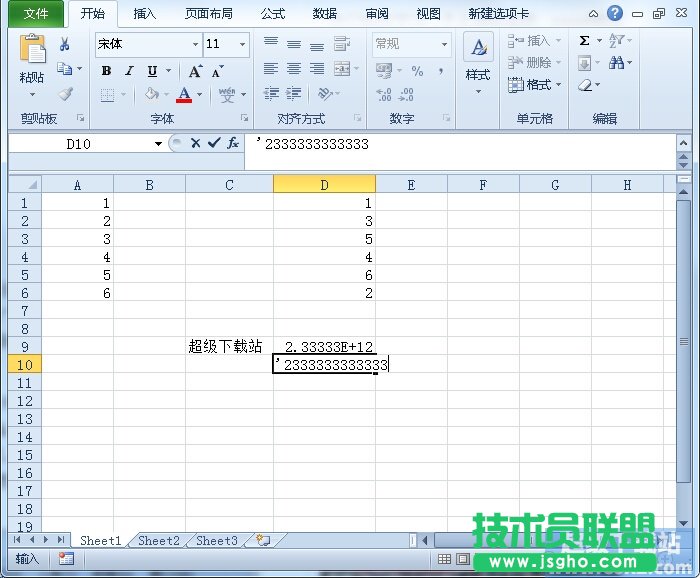Open Find and Select binoculars
Screen dimensions: 700x578
[617, 62]
